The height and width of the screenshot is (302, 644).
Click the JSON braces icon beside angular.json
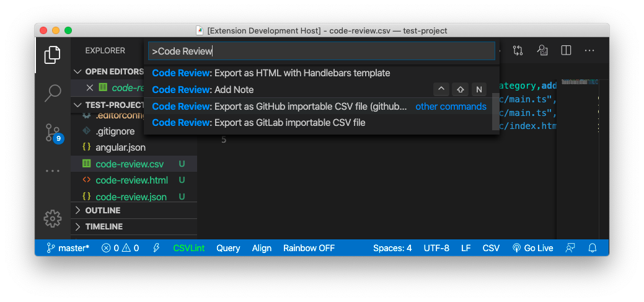[x=87, y=147]
